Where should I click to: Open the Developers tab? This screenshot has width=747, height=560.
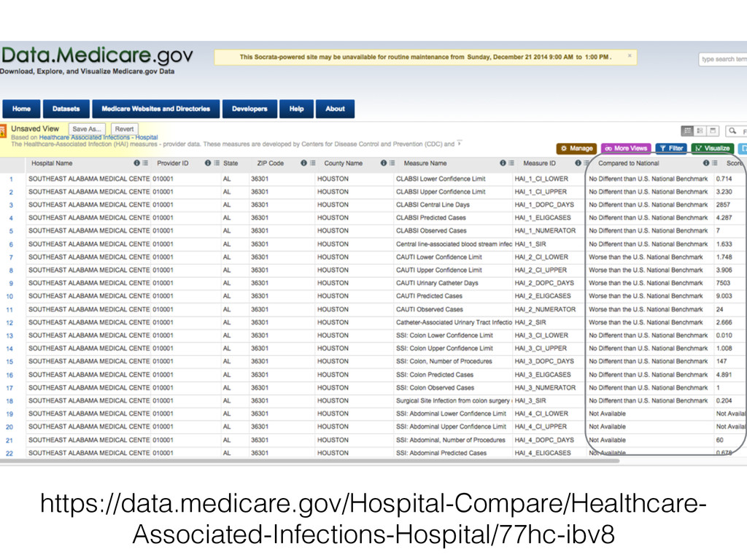click(249, 109)
